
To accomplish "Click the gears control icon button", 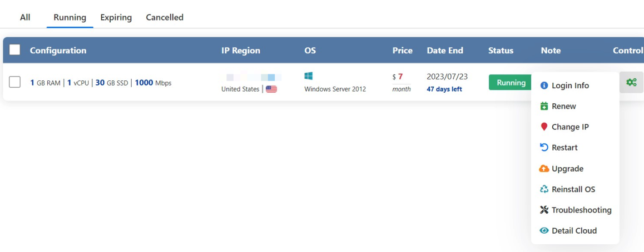I will click(x=631, y=82).
